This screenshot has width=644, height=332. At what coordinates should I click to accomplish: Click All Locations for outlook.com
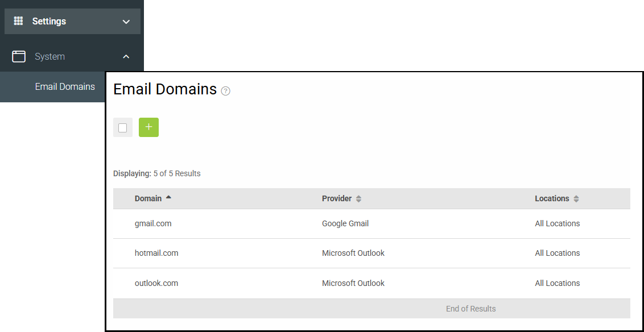pos(558,283)
